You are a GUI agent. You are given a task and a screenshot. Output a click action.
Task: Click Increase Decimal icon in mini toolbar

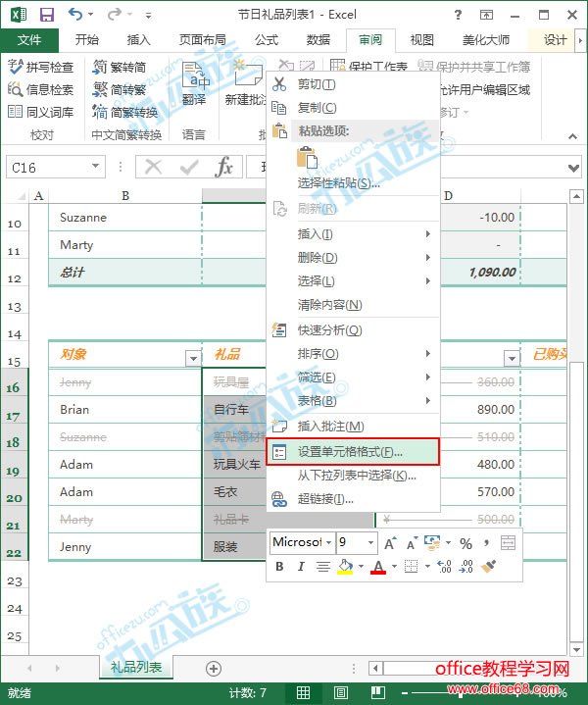444,566
